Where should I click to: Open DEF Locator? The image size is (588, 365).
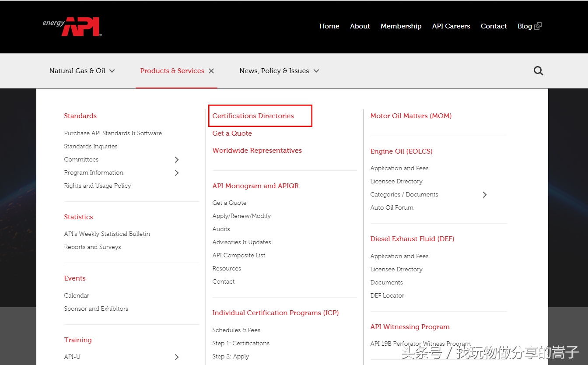tap(387, 295)
